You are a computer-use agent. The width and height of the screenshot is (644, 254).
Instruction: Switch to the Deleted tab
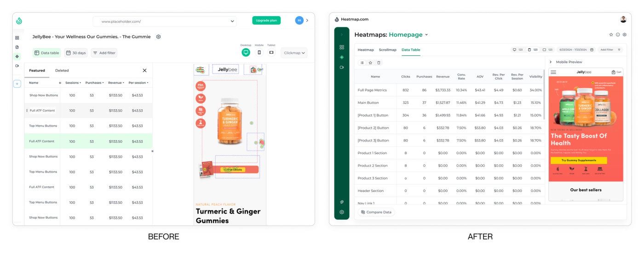62,70
